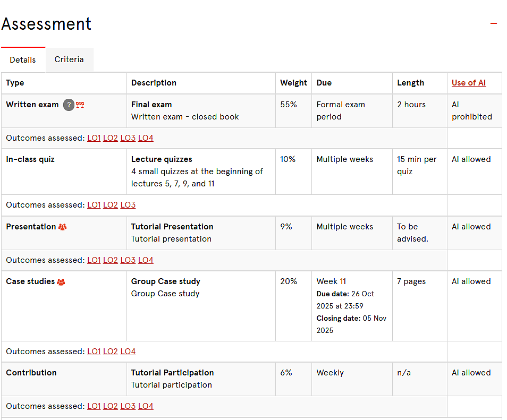Click the In-class quiz type label
Screen dimensions: 507x420
click(30, 159)
